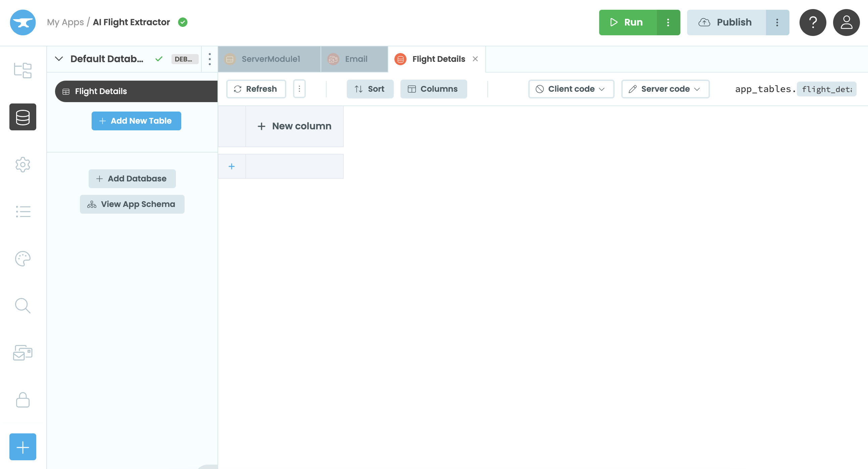The height and width of the screenshot is (469, 868).
Task: Switch to the Email tab
Action: coord(354,59)
